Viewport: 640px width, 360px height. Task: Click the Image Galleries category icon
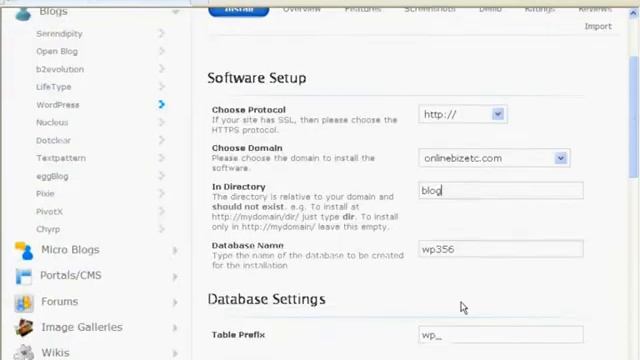point(24,328)
